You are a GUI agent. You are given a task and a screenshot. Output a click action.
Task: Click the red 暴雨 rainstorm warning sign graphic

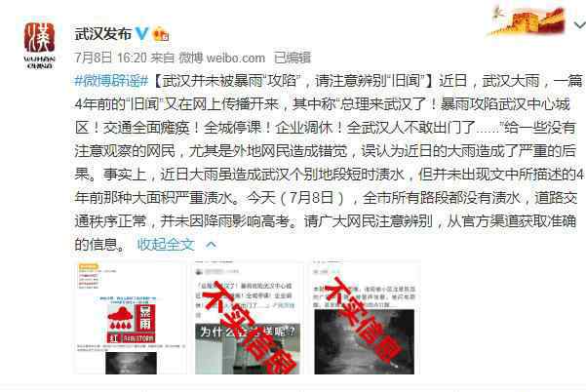132,323
